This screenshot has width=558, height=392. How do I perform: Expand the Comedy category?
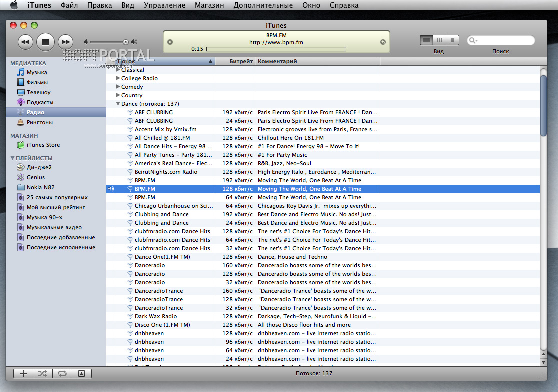(118, 86)
